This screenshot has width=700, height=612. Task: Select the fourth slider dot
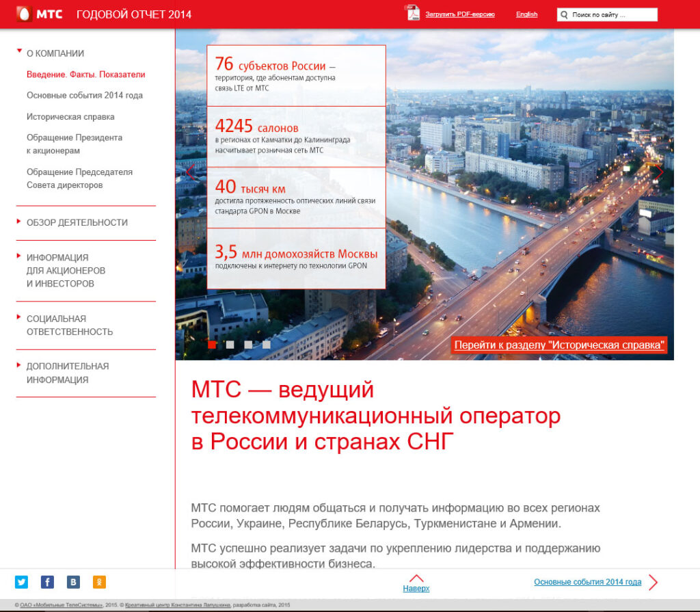tap(267, 345)
